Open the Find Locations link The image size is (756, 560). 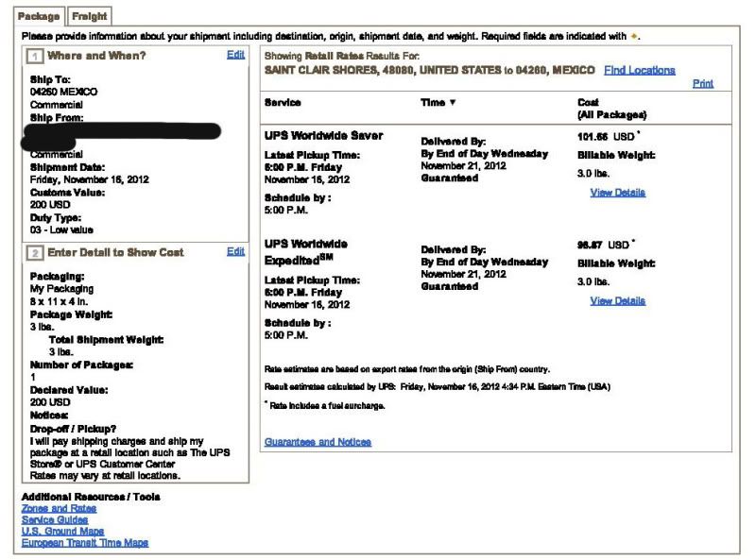pyautogui.click(x=640, y=70)
